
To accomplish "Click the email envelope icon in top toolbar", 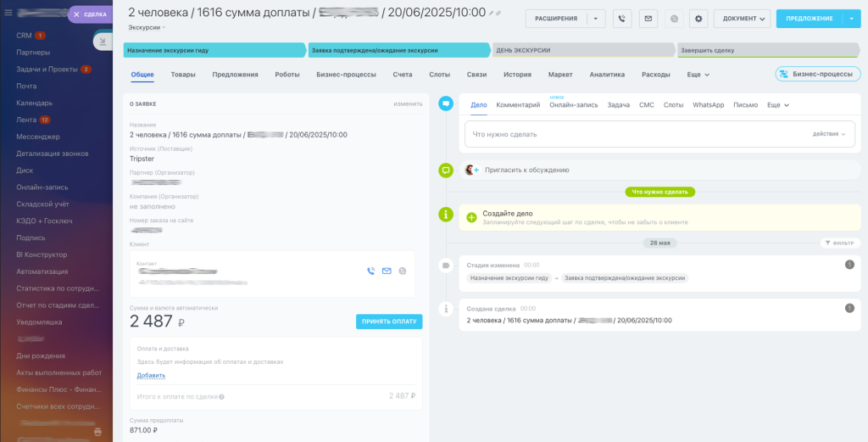I will [648, 19].
